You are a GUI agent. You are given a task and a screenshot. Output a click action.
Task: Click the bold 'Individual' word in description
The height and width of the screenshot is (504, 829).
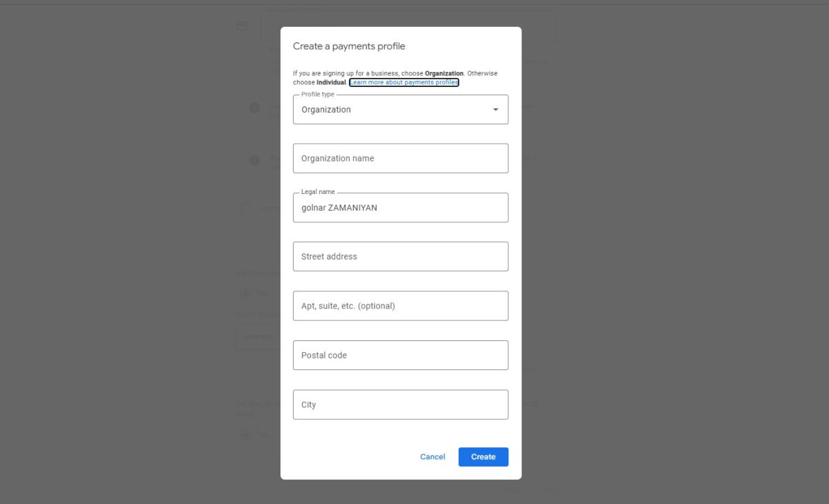pos(331,82)
